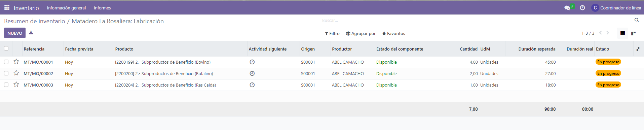This screenshot has height=130, width=644.
Task: Click product Subproductos de Beneficio (Res Caída)
Action: (x=165, y=85)
